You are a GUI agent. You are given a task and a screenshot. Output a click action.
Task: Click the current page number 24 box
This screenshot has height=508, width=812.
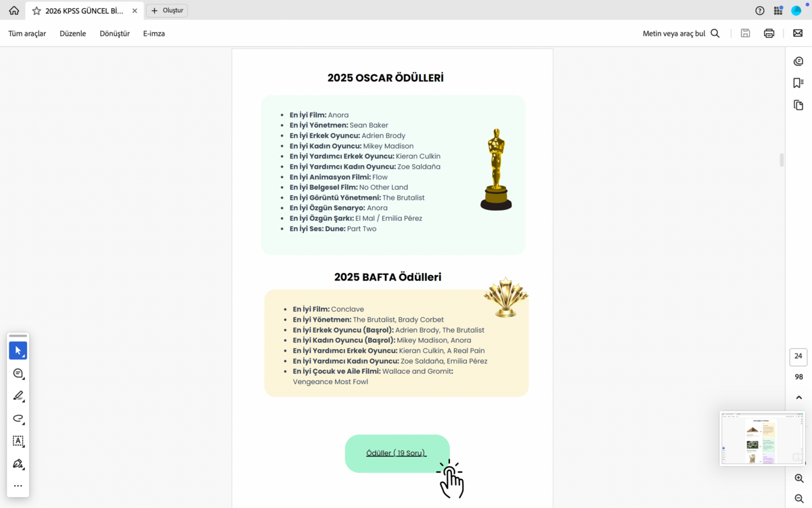point(798,356)
